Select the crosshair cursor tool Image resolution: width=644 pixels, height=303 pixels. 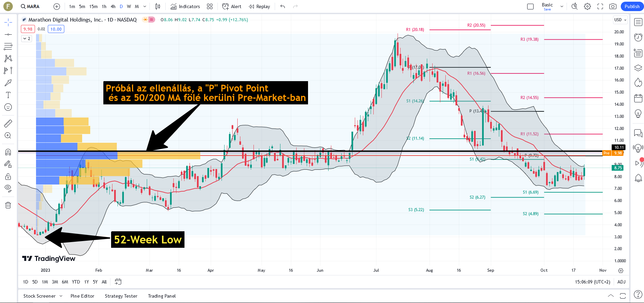[x=8, y=23]
